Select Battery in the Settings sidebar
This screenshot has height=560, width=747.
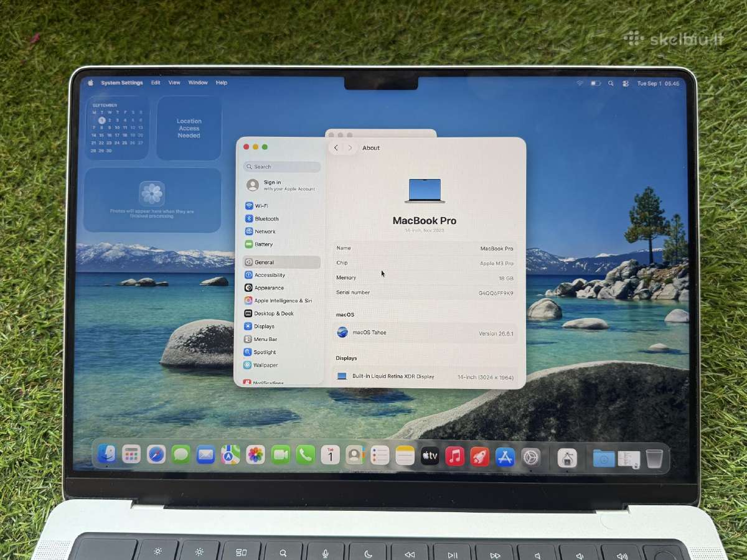pyautogui.click(x=282, y=245)
